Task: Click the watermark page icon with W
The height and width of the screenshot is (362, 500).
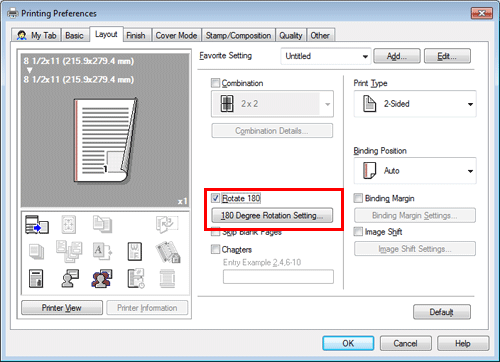Action: [x=135, y=252]
